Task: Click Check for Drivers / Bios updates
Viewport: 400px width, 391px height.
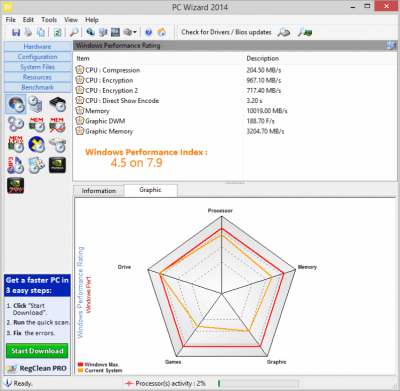Action: pyautogui.click(x=226, y=32)
